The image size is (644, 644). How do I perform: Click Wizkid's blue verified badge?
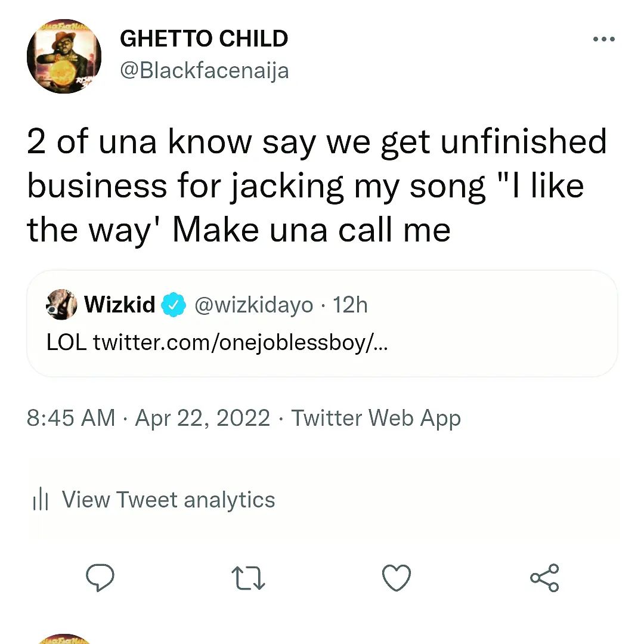(x=174, y=305)
